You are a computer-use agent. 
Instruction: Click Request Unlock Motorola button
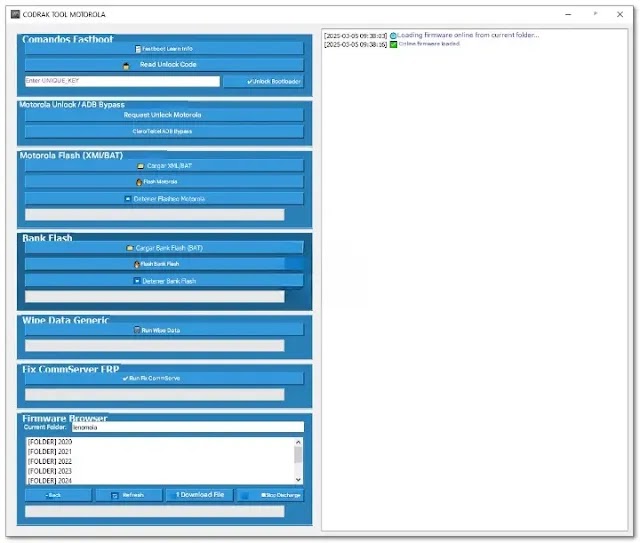164,115
